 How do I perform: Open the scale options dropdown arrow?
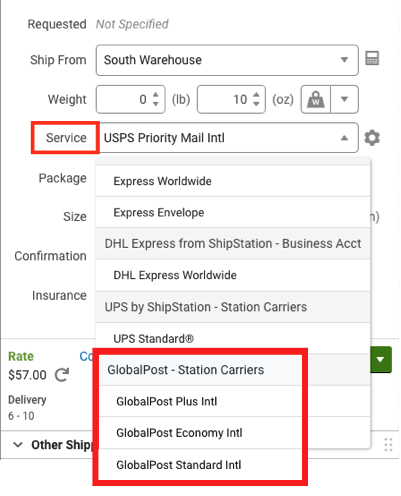tap(345, 99)
